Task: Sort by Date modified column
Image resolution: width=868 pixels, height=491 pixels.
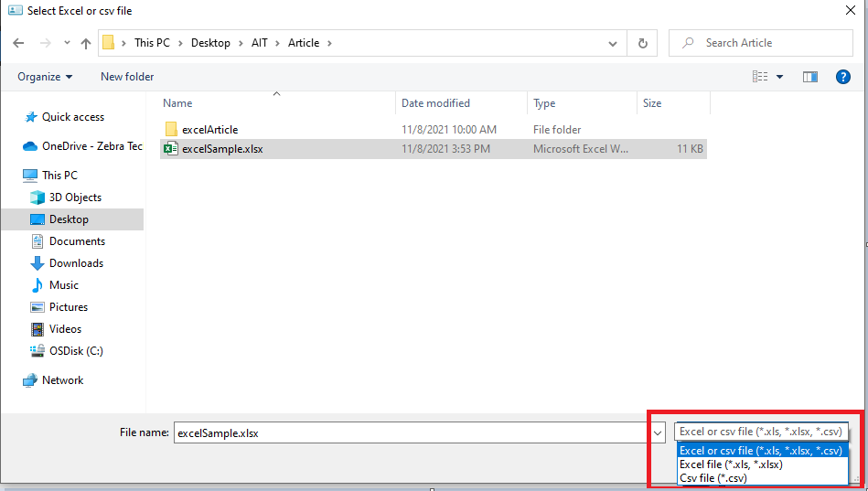Action: 435,103
